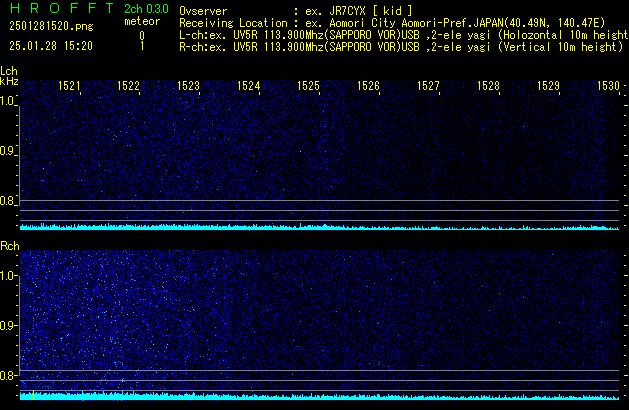Click the Rch 1.0 kHz axis label
The image size is (629, 410).
pos(7,276)
